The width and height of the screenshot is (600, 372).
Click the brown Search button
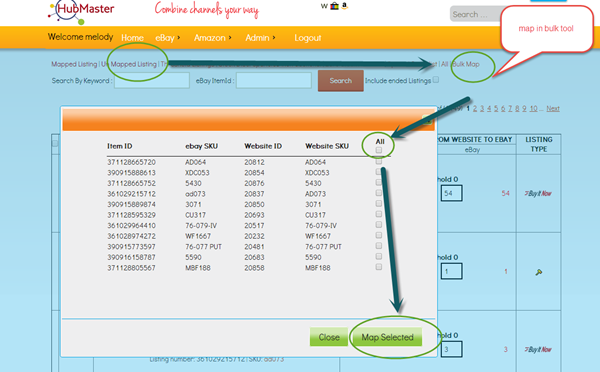tap(341, 81)
